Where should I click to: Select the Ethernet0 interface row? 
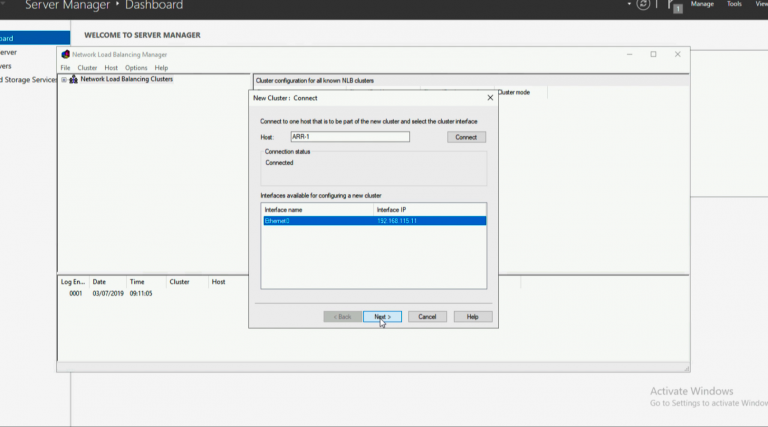[374, 221]
